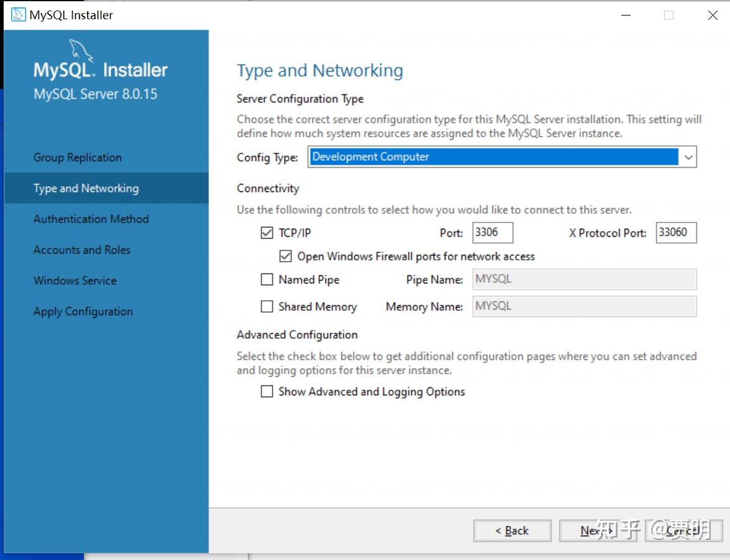The image size is (730, 560).
Task: Click the MySQL Installer title bar icon
Action: click(x=18, y=15)
